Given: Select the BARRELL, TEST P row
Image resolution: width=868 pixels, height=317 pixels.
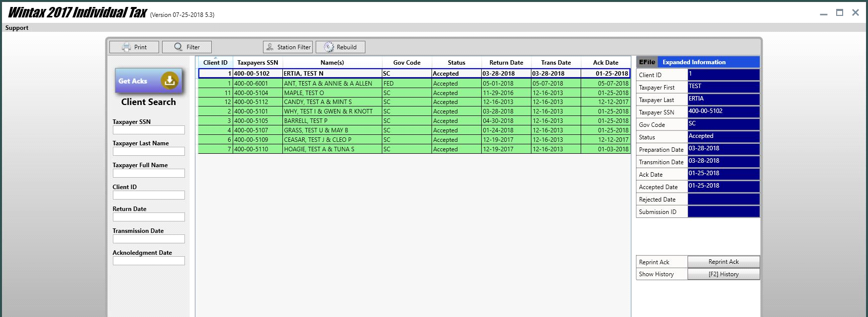Looking at the screenshot, I should tap(414, 121).
